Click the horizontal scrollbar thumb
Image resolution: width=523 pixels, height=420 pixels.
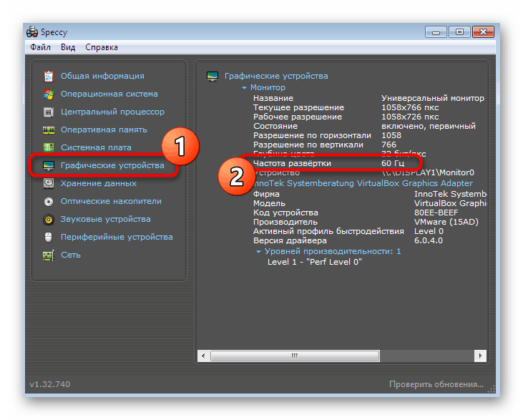click(295, 356)
